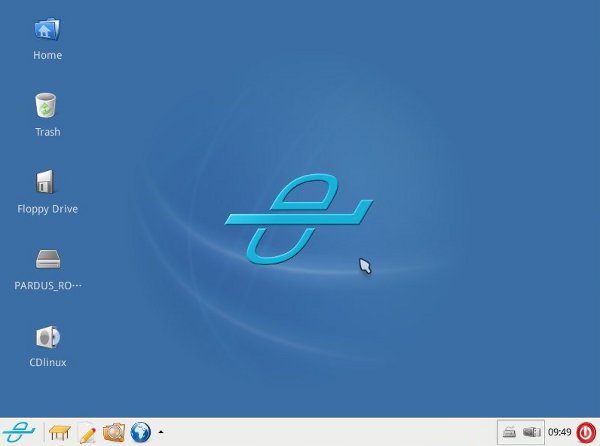Click the 'CDlinux' label text
The image size is (600, 446).
coord(48,362)
